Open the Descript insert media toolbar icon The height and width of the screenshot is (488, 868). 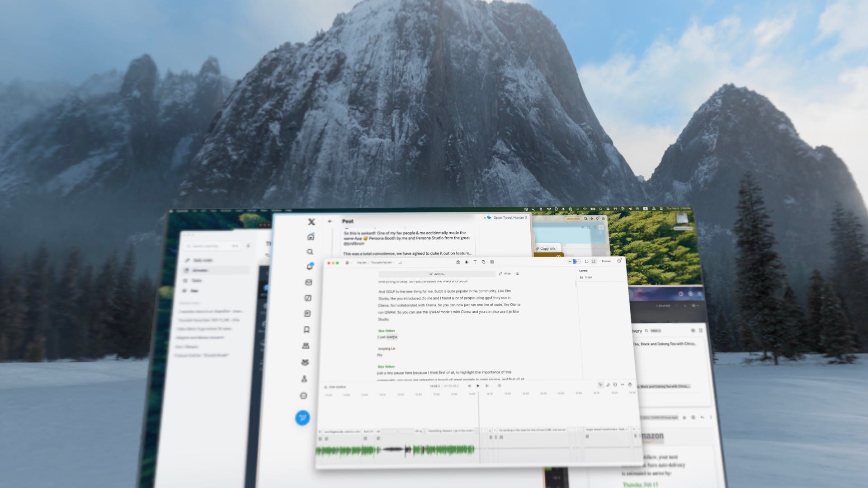coord(458,262)
